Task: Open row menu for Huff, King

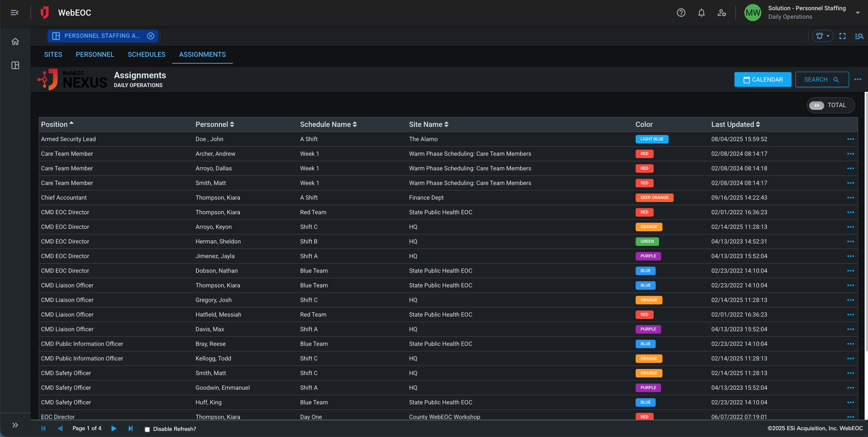Action: [850, 402]
